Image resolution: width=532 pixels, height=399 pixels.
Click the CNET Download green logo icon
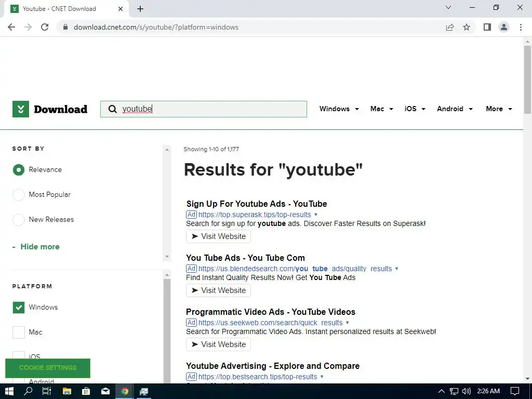point(21,109)
